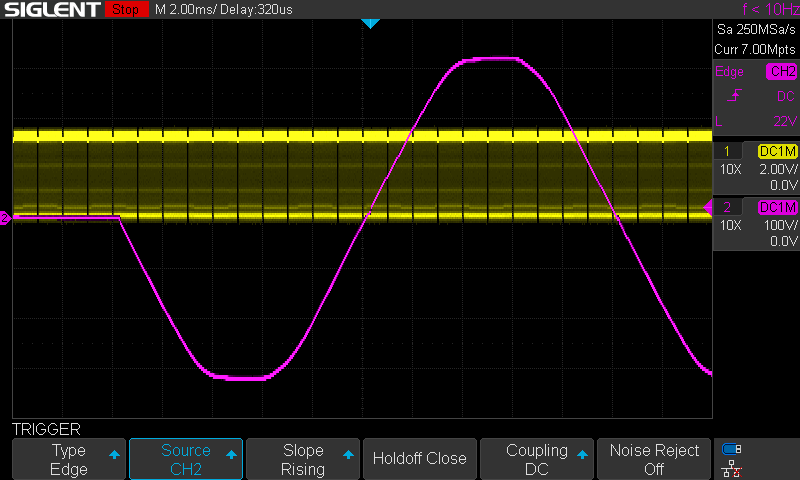Open the trigger Type Edge menu
Screen dimensions: 800x480
pyautogui.click(x=69, y=459)
